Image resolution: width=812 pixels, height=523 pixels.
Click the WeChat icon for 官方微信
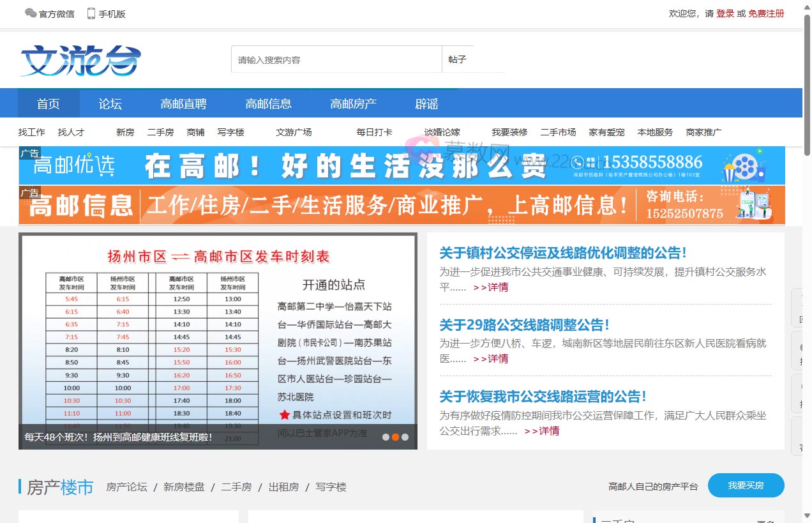[x=30, y=13]
